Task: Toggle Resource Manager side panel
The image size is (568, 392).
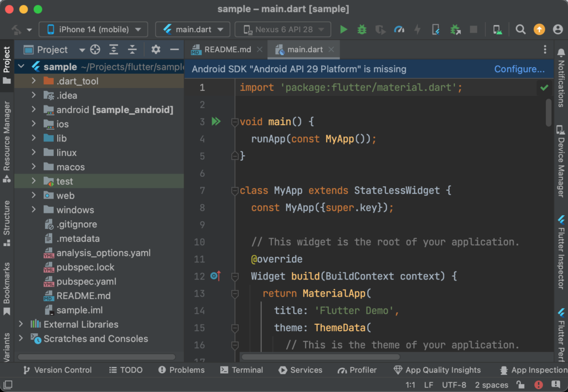Action: tap(7, 141)
